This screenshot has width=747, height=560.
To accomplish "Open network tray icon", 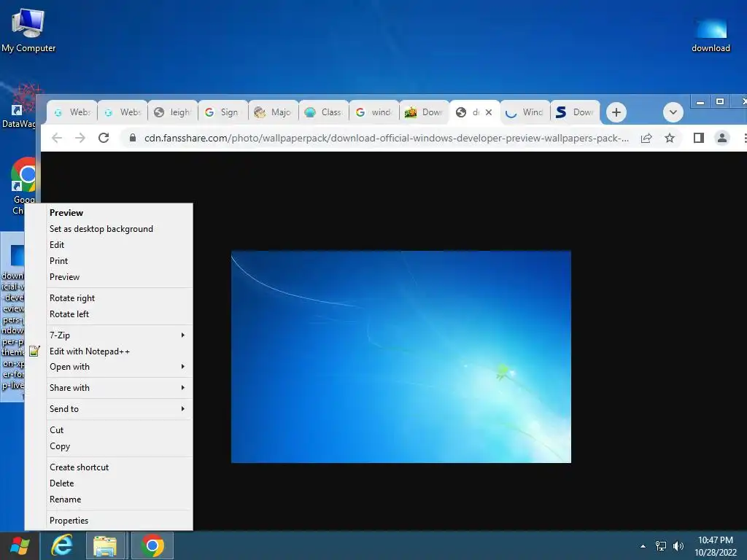I will (x=661, y=546).
